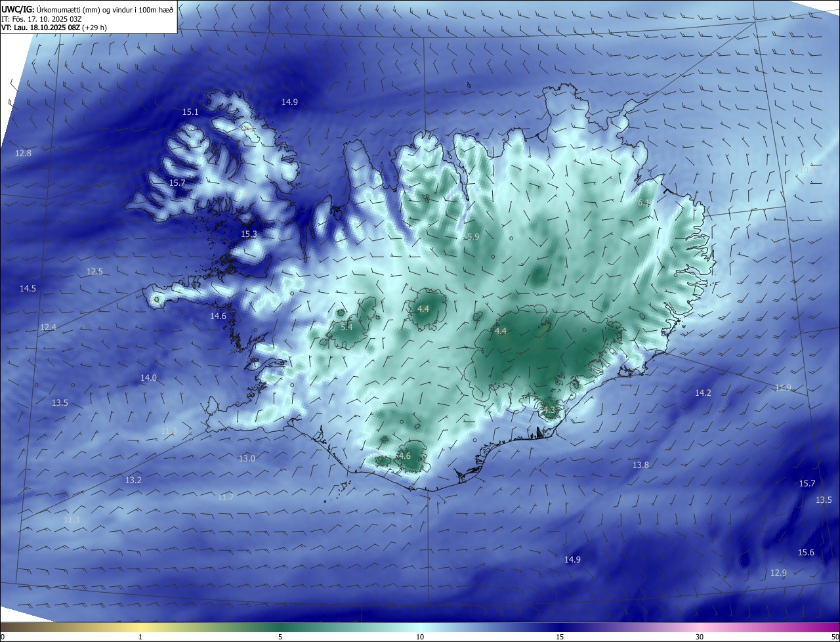
Task: Click the 14.2 value label on the map
Action: coord(703,393)
